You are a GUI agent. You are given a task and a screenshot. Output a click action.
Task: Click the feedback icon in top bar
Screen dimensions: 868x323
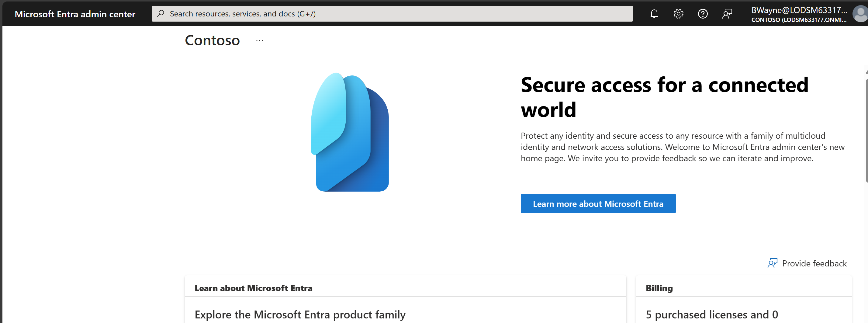coord(727,14)
